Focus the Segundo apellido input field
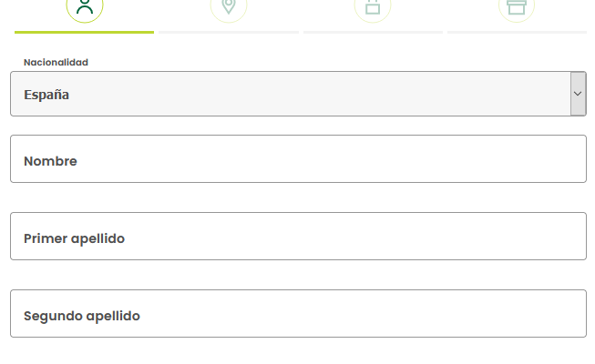This screenshot has width=595, height=364. 298,314
